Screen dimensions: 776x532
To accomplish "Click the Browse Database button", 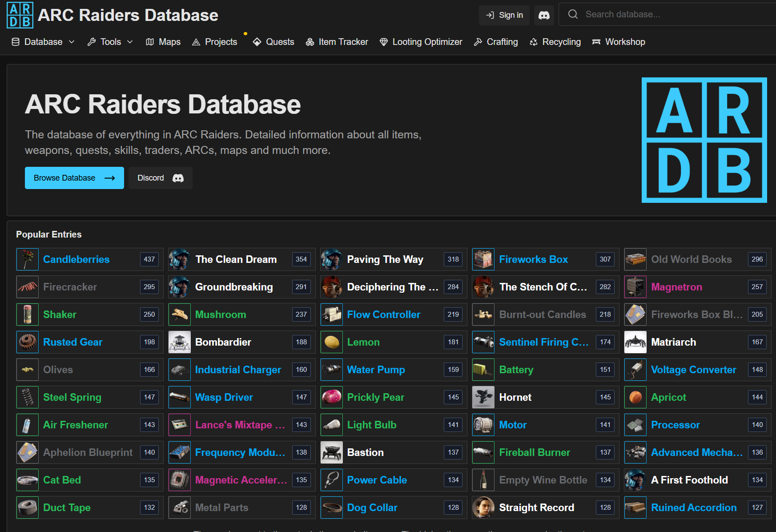I will (x=74, y=178).
